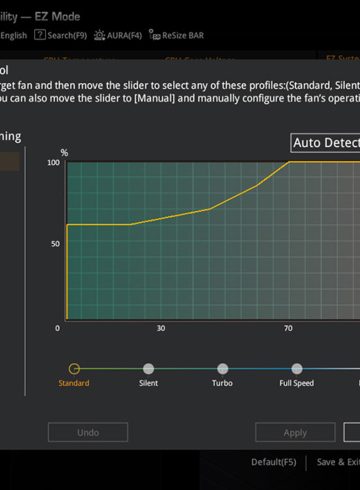Click the fan profile slider track between Silent and Turbo
360x490 pixels.
pyautogui.click(x=185, y=369)
